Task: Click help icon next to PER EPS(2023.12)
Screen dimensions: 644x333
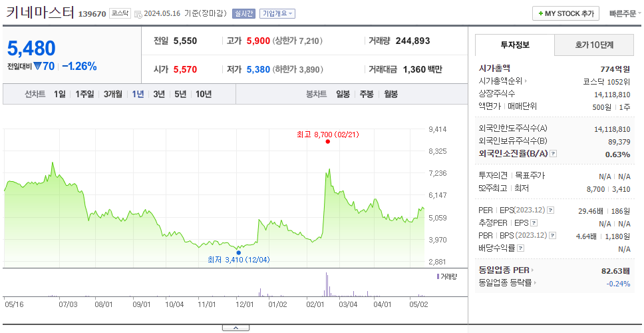Action: click(x=551, y=210)
